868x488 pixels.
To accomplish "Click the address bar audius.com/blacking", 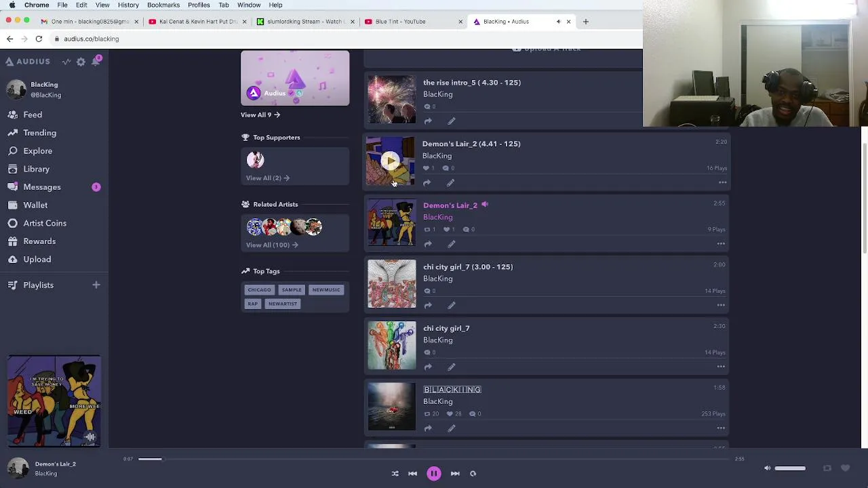I will click(x=92, y=39).
